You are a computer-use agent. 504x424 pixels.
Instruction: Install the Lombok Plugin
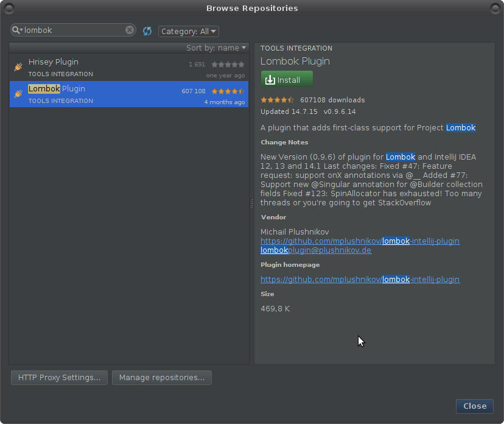tap(287, 79)
